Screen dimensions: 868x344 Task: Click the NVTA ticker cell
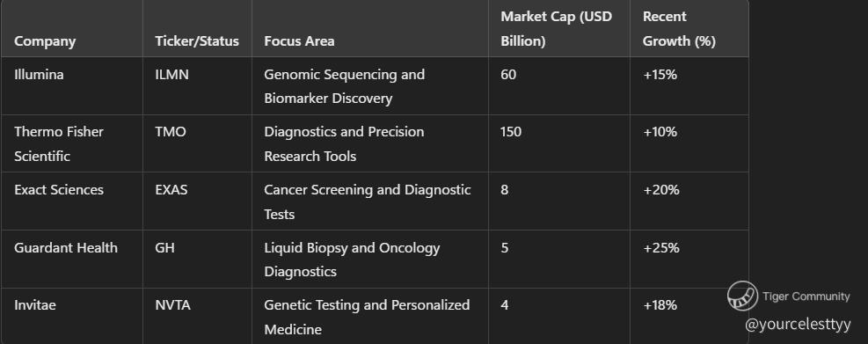[x=172, y=304]
